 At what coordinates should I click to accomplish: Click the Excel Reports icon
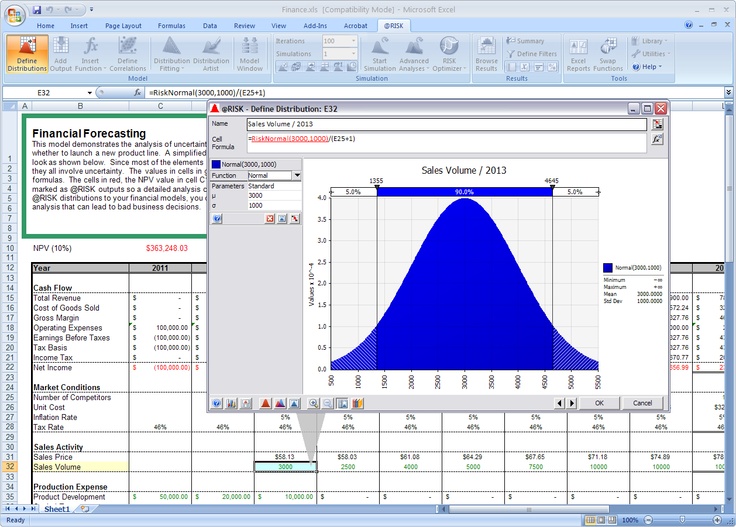(578, 54)
